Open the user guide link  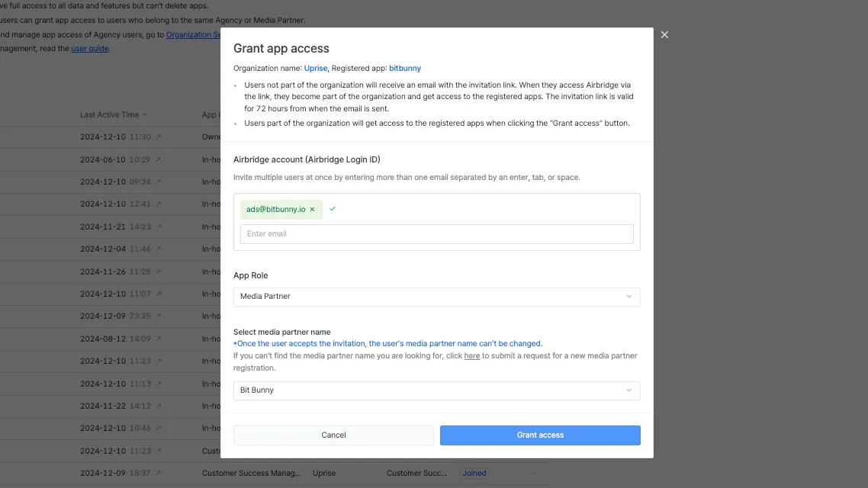point(90,49)
